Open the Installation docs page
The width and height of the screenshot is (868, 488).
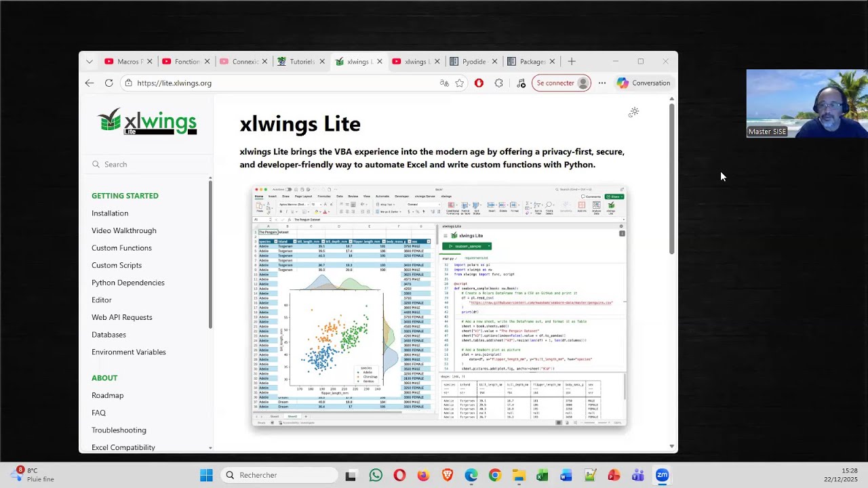pos(110,213)
